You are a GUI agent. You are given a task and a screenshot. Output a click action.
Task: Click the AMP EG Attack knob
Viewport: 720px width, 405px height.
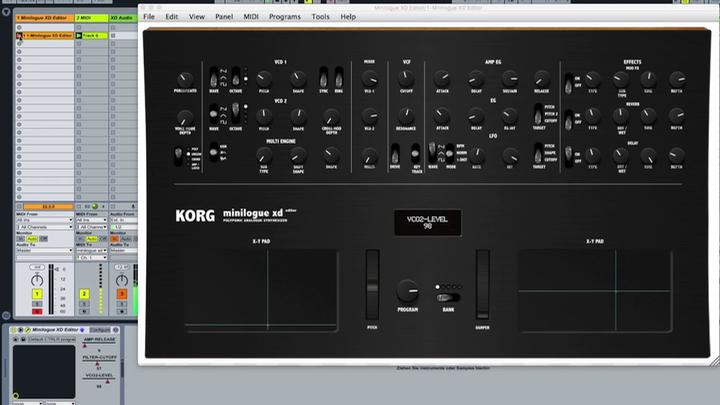point(442,79)
